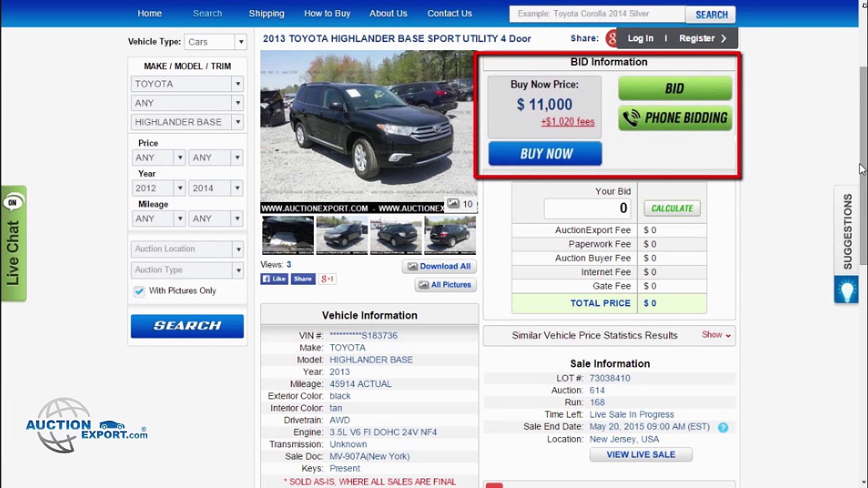Viewport: 868px width, 488px height.
Task: Open the Search menu item
Action: click(x=208, y=14)
